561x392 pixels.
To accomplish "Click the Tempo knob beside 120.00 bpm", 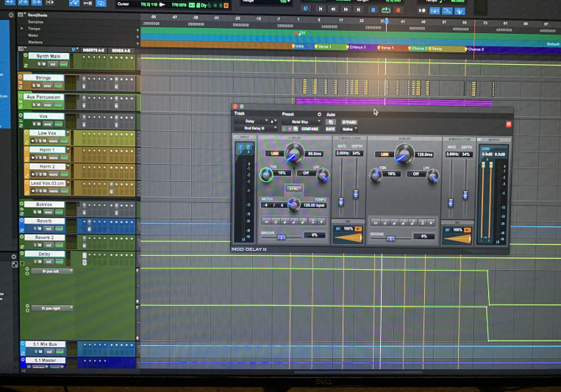I will pos(294,204).
